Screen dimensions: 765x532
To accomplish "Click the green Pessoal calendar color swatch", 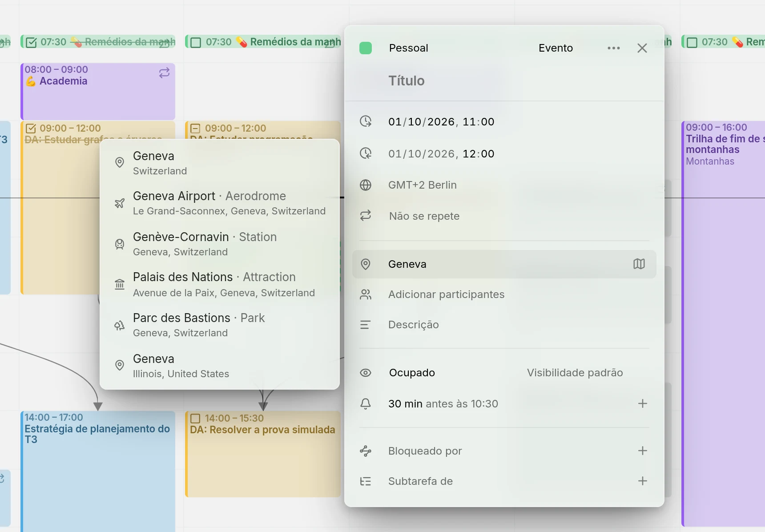I will tap(366, 48).
